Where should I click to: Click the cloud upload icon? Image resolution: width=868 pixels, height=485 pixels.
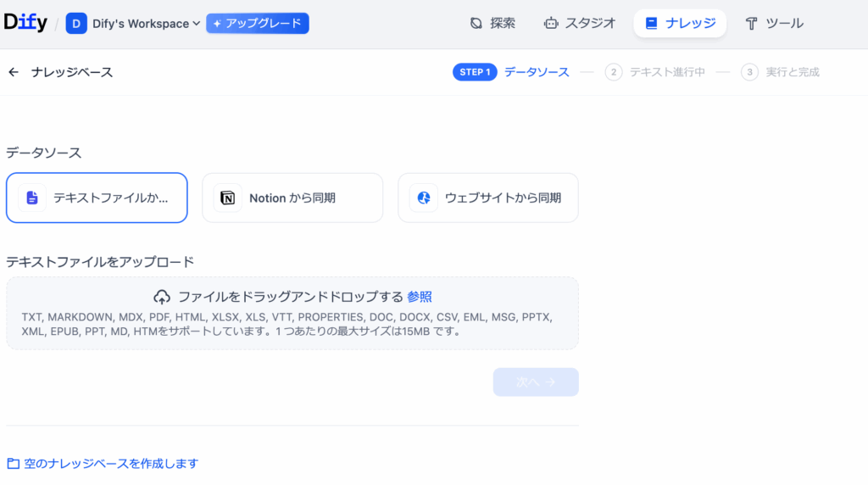(x=162, y=297)
